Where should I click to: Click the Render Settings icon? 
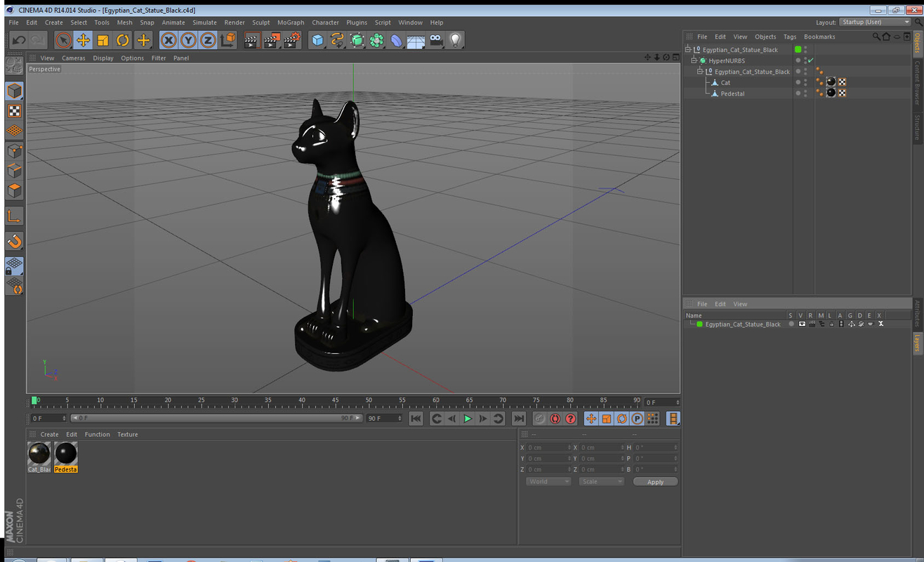pos(290,40)
